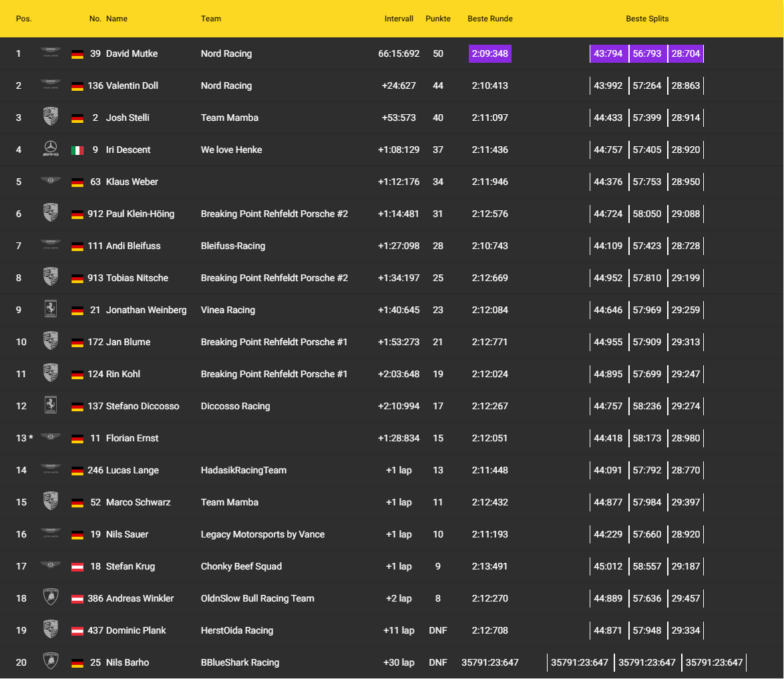Click the Italian flag beside Iri Descent

click(x=77, y=150)
